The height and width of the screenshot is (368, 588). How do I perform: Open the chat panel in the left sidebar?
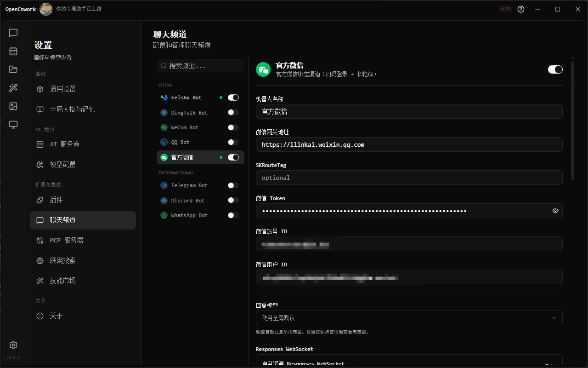[x=13, y=33]
